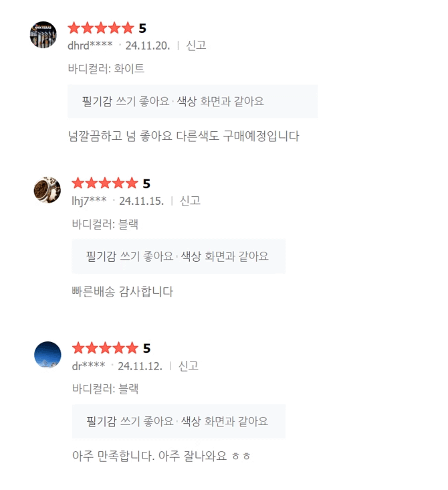Screen dimensions: 448x490
Task: Click the 필기감 tag box in dr**** review
Action: tap(179, 422)
